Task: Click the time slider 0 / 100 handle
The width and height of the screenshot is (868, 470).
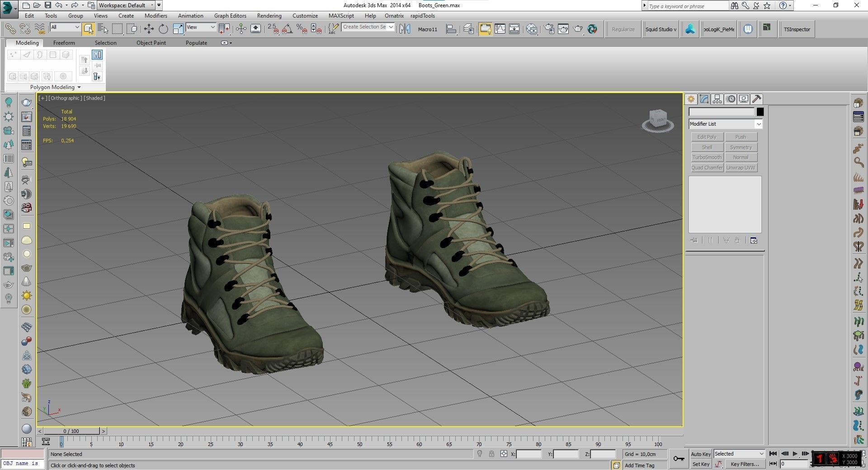Action: (71, 431)
